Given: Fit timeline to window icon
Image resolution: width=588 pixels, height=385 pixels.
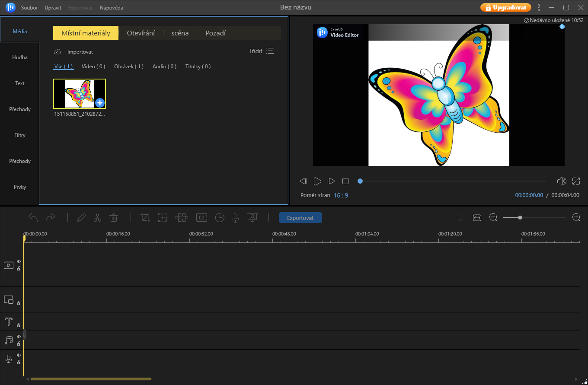Looking at the screenshot, I should click(477, 218).
